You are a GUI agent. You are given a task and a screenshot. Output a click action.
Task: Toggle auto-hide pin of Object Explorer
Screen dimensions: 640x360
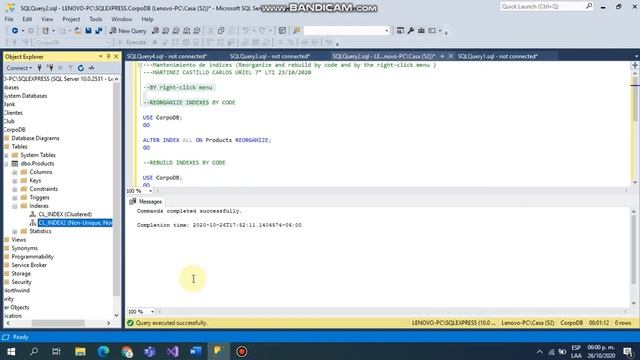pyautogui.click(x=109, y=56)
